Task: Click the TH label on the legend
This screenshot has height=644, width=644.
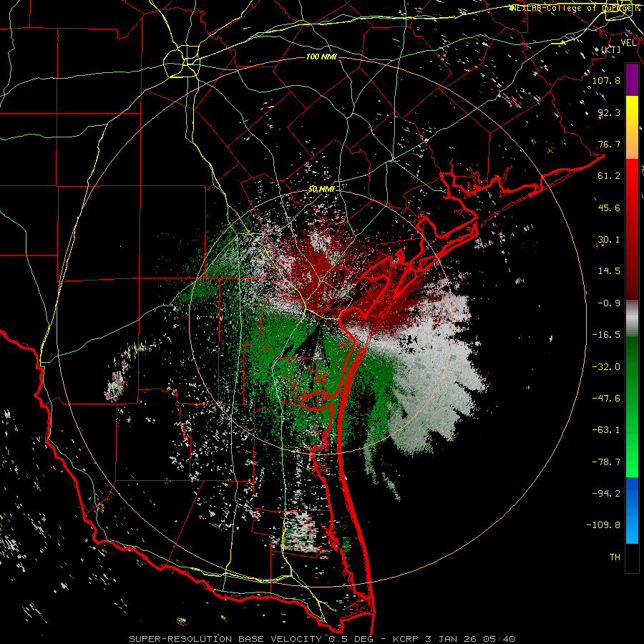Action: pos(615,557)
